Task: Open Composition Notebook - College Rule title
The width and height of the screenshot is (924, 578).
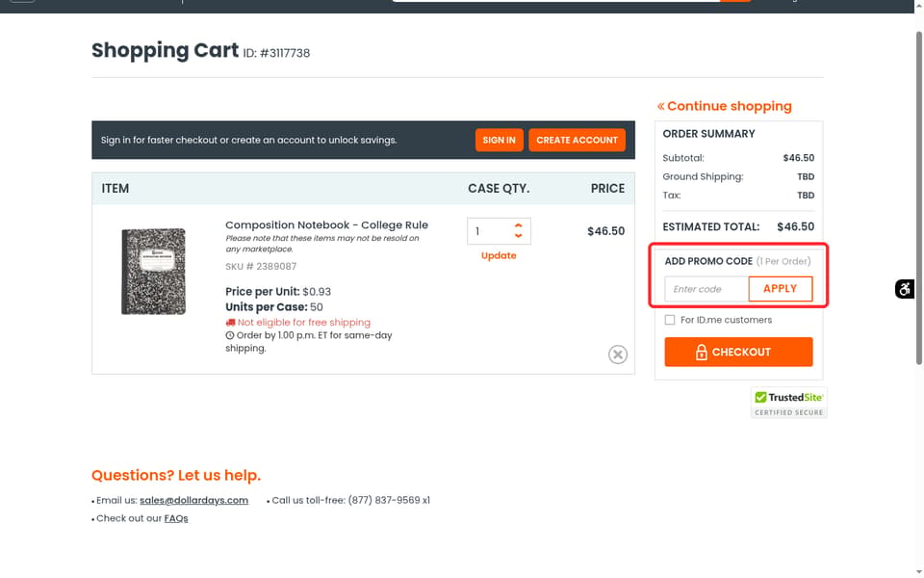Action: click(x=326, y=224)
